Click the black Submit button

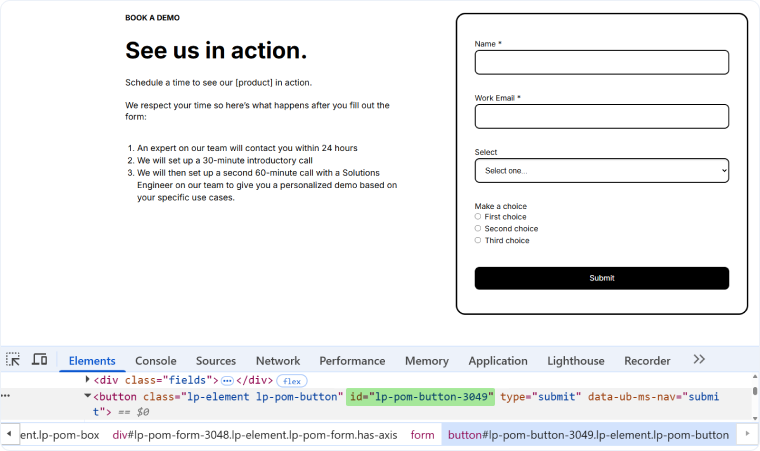point(602,278)
